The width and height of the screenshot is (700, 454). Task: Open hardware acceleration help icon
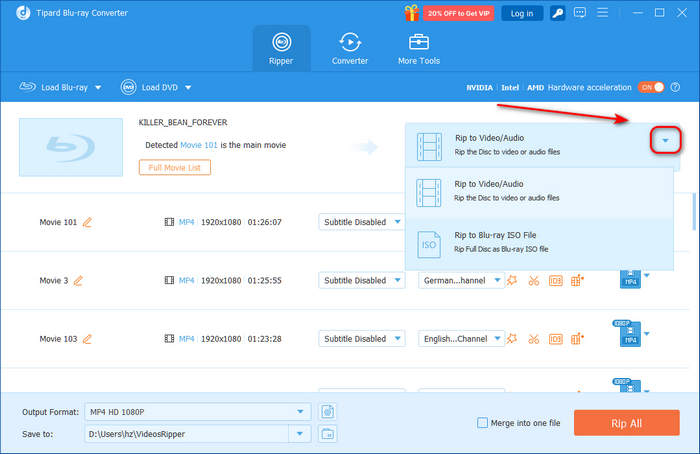point(675,87)
